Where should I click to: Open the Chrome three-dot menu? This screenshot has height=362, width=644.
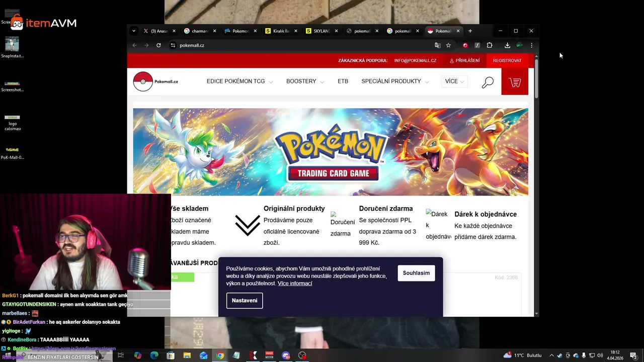coord(531,45)
